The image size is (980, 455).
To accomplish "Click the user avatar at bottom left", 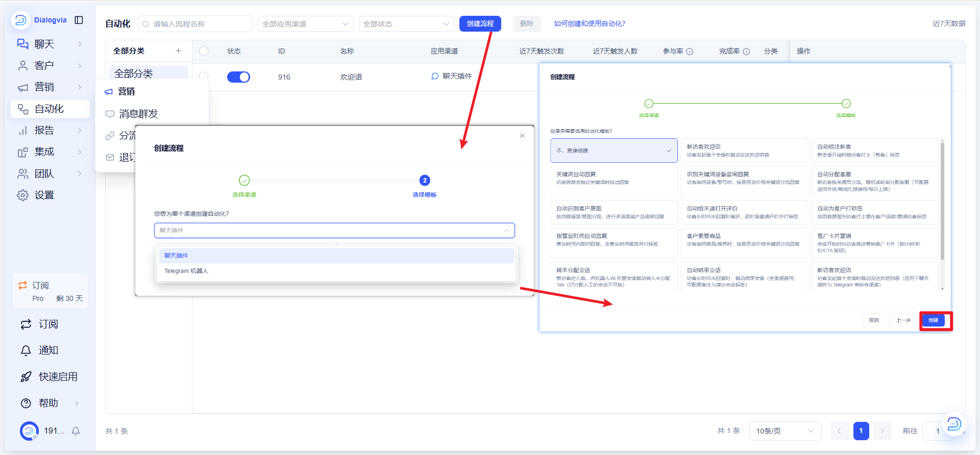I will [29, 431].
